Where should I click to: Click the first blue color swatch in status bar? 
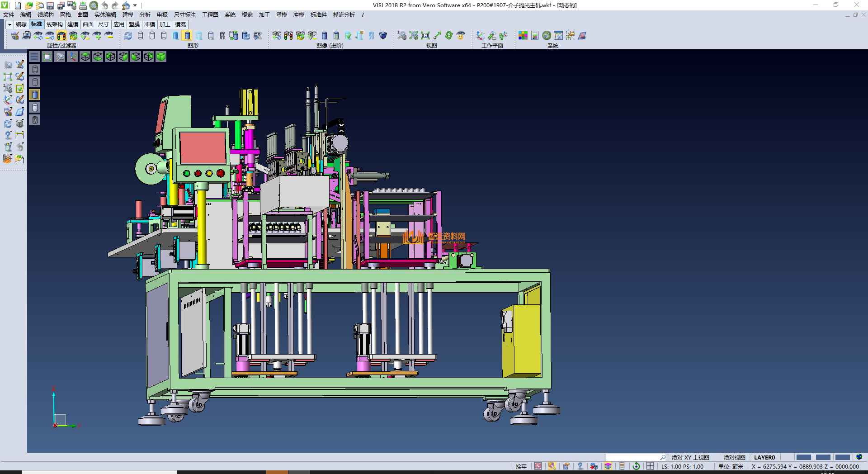coord(803,457)
